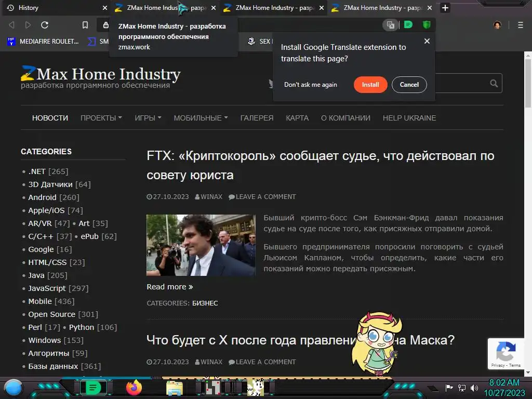Open the 3D Датчики category
Image resolution: width=532 pixels, height=399 pixels.
pyautogui.click(x=50, y=184)
